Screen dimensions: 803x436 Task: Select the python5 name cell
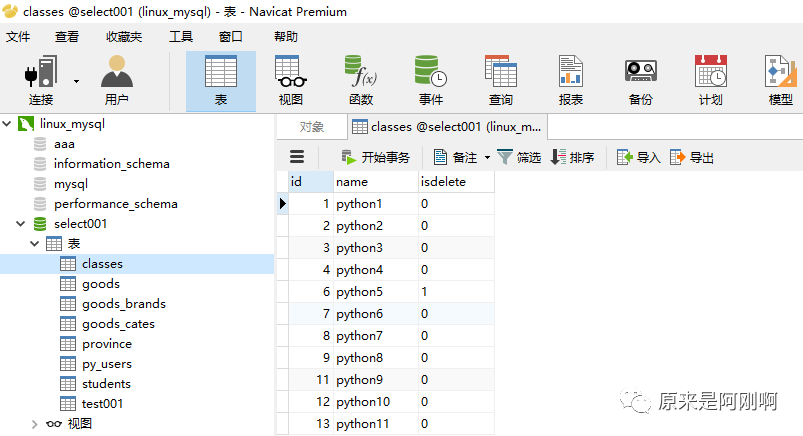[x=375, y=292]
